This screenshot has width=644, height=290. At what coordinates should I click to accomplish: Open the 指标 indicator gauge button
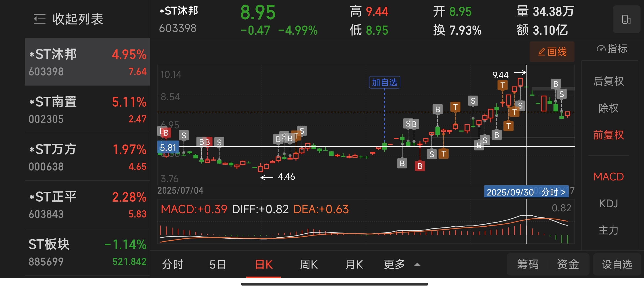click(612, 49)
